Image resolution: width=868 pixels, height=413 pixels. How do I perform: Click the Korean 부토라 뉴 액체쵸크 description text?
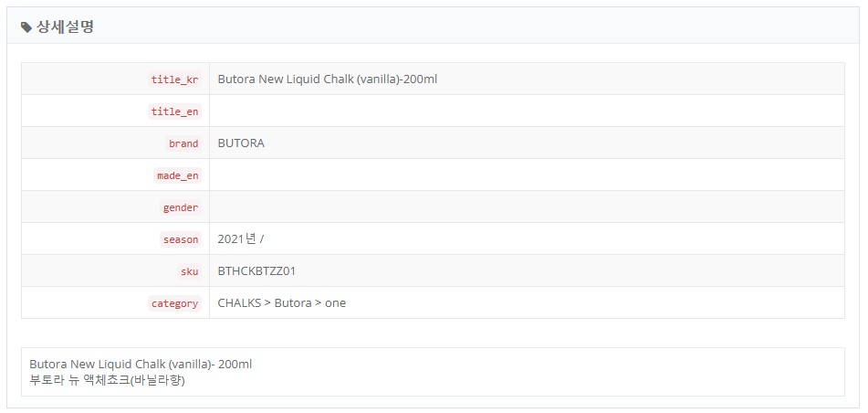107,381
